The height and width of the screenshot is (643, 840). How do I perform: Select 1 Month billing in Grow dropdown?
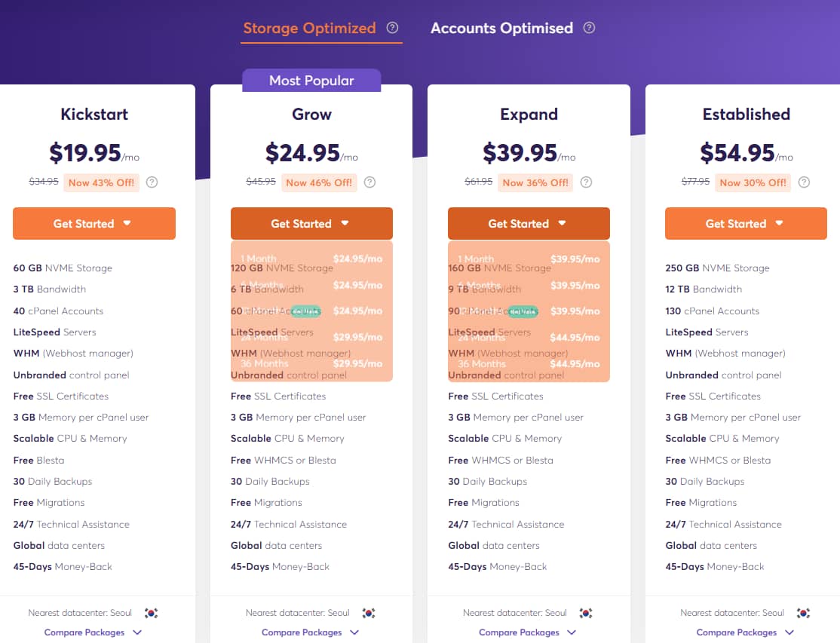[311, 259]
